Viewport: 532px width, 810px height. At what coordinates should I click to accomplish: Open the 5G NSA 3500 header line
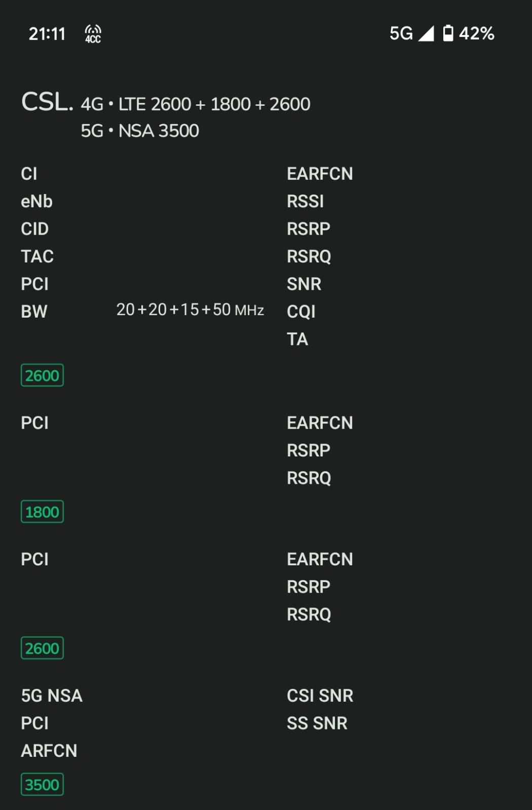140,131
